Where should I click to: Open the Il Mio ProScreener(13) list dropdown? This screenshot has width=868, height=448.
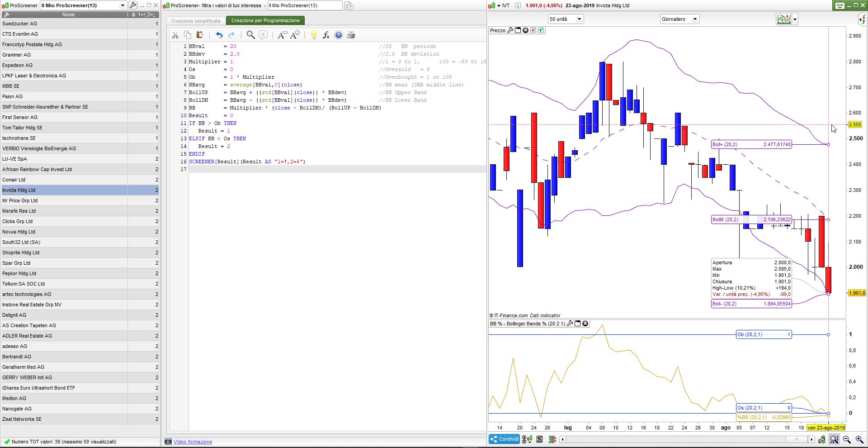pos(123,5)
